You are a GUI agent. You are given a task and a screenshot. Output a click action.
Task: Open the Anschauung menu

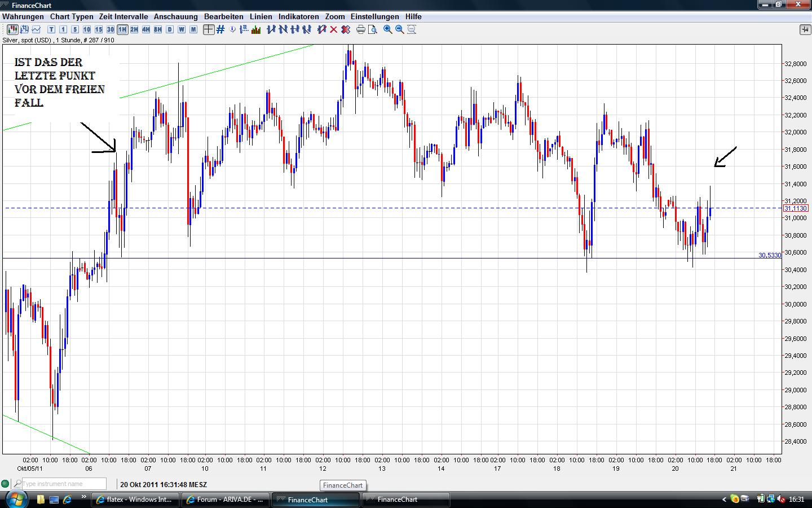pyautogui.click(x=176, y=16)
